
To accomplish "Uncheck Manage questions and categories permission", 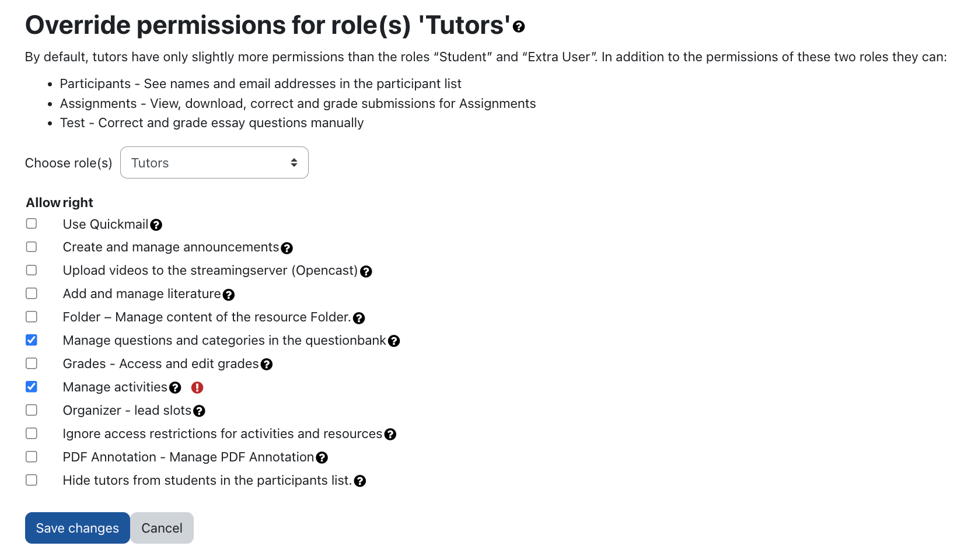I will [x=31, y=339].
